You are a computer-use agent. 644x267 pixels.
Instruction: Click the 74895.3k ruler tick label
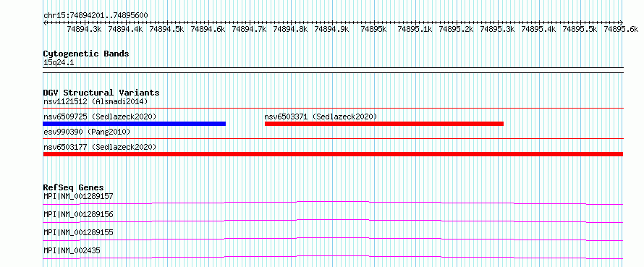point(497,29)
